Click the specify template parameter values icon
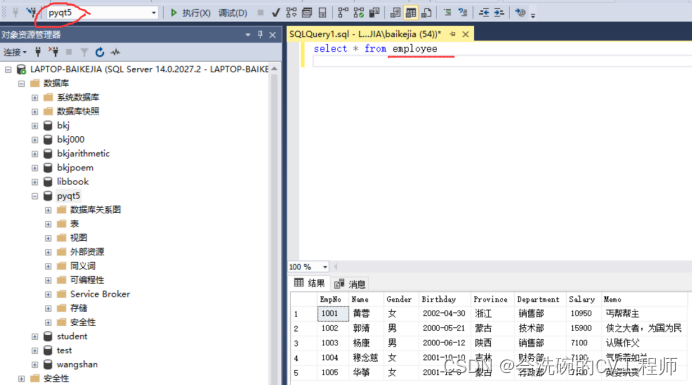693x385 pixels. [x=521, y=12]
